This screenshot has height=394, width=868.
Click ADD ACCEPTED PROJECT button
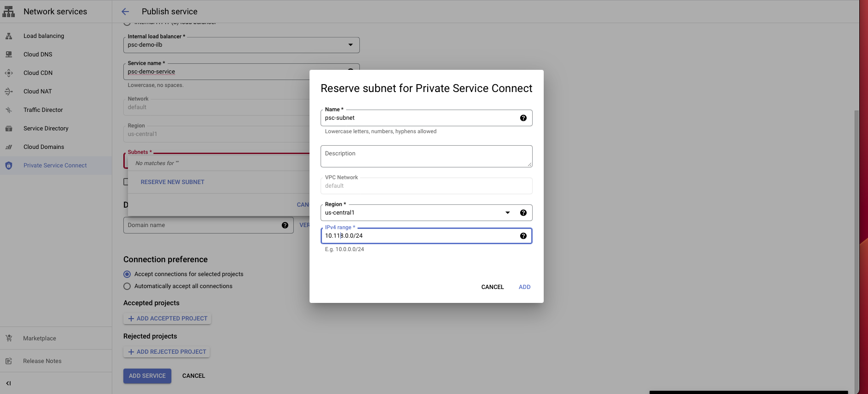(x=167, y=319)
